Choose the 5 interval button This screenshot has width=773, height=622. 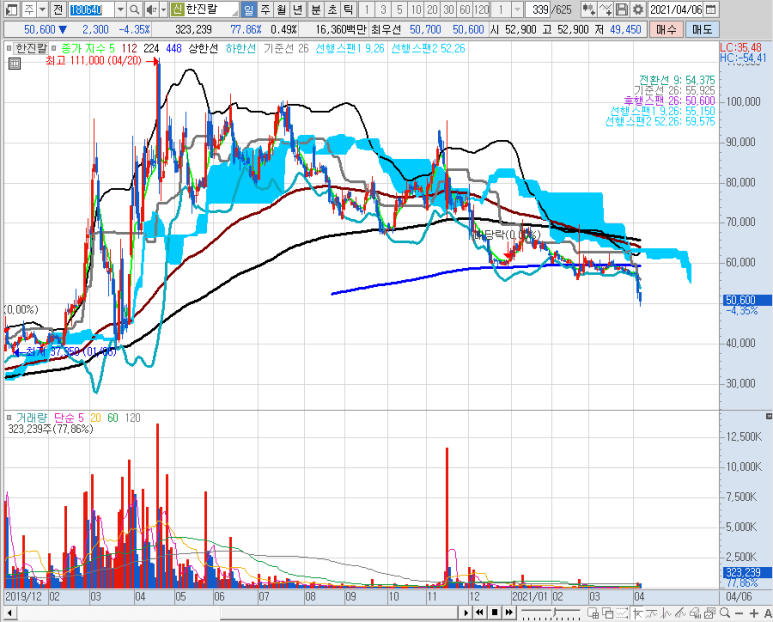tap(399, 9)
